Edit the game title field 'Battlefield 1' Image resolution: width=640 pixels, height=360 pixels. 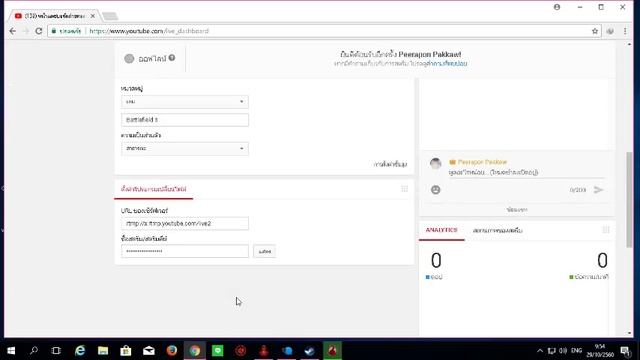click(184, 120)
